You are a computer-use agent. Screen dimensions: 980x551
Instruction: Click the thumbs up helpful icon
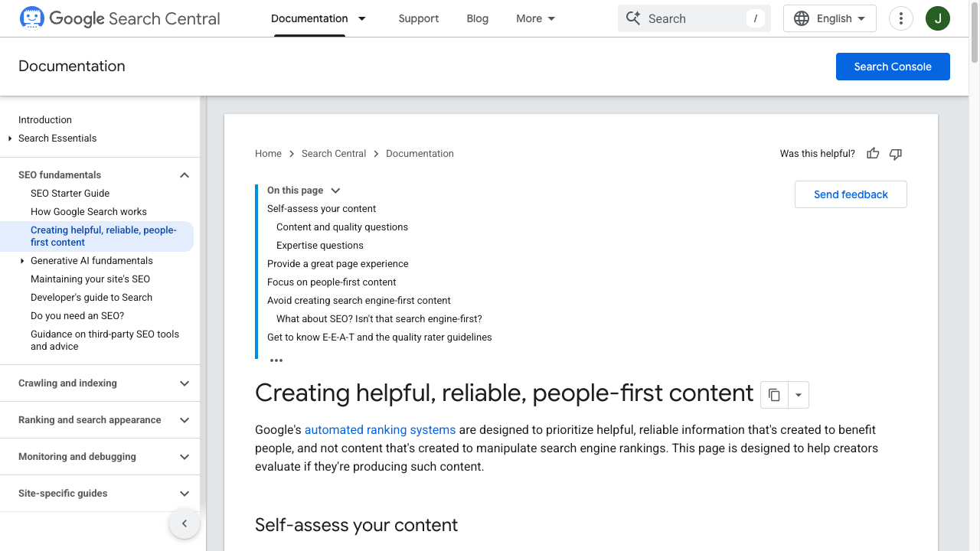873,154
